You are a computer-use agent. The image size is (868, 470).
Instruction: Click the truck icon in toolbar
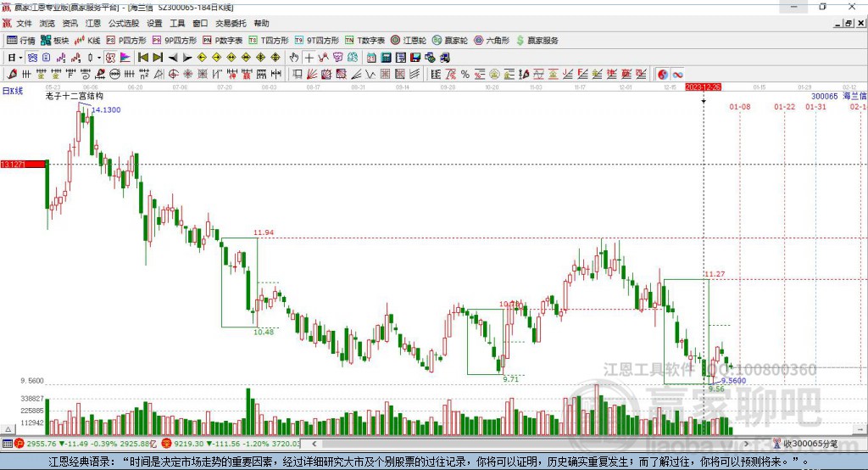click(446, 58)
